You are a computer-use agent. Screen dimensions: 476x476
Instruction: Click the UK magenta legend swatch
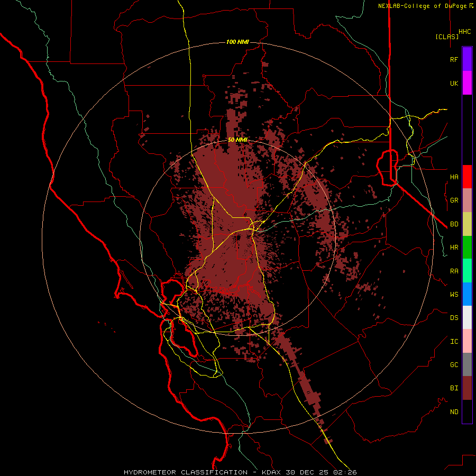[x=467, y=83]
